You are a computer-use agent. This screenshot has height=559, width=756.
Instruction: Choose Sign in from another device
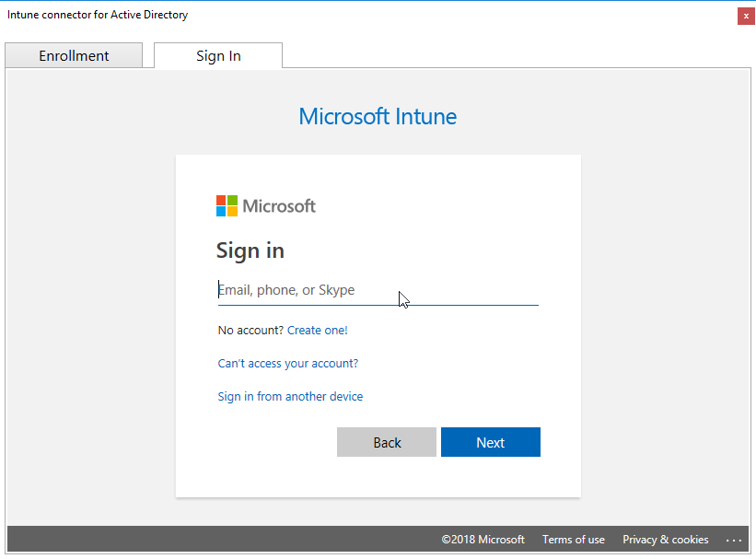coord(290,397)
